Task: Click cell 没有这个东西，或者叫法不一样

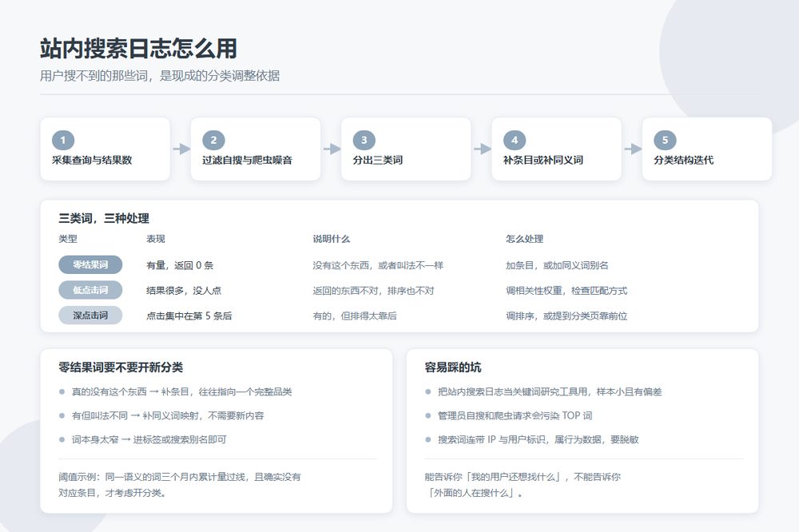Action: tap(378, 265)
